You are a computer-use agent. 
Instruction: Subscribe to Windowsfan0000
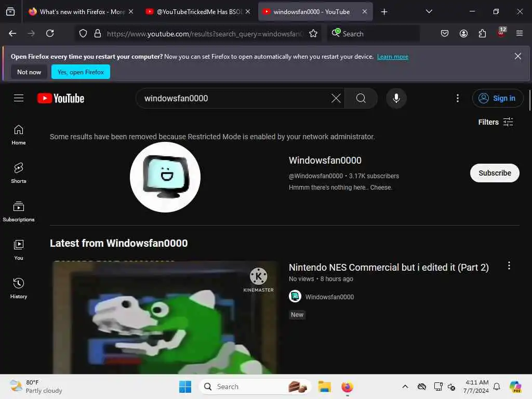pos(495,173)
